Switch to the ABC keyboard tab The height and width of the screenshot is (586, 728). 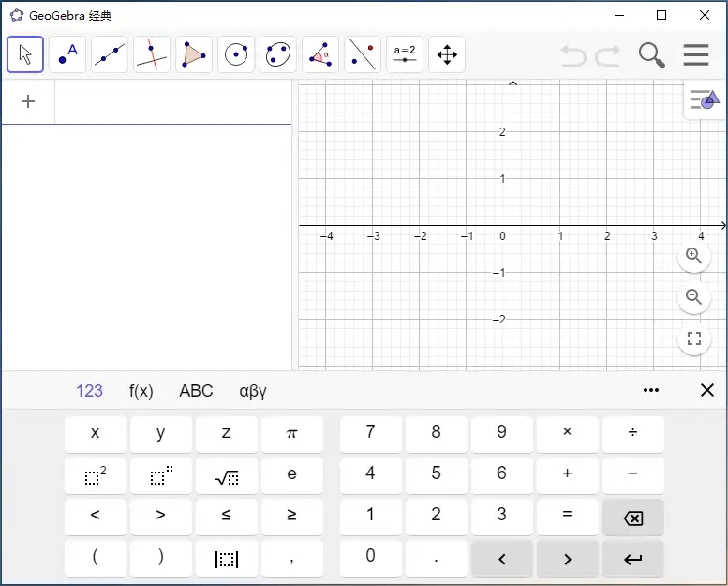tap(196, 391)
